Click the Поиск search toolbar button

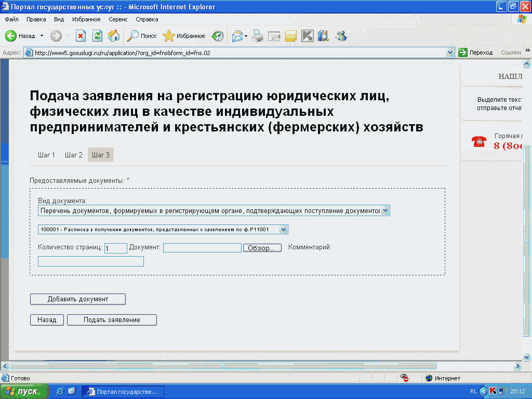click(x=142, y=36)
